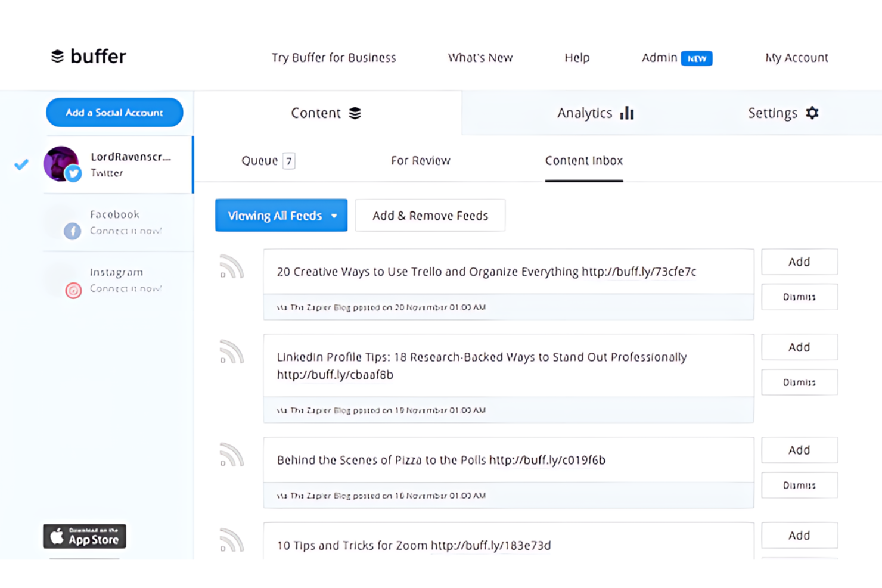
Task: Click the 18 November Zapier Blog source line
Action: 381,496
